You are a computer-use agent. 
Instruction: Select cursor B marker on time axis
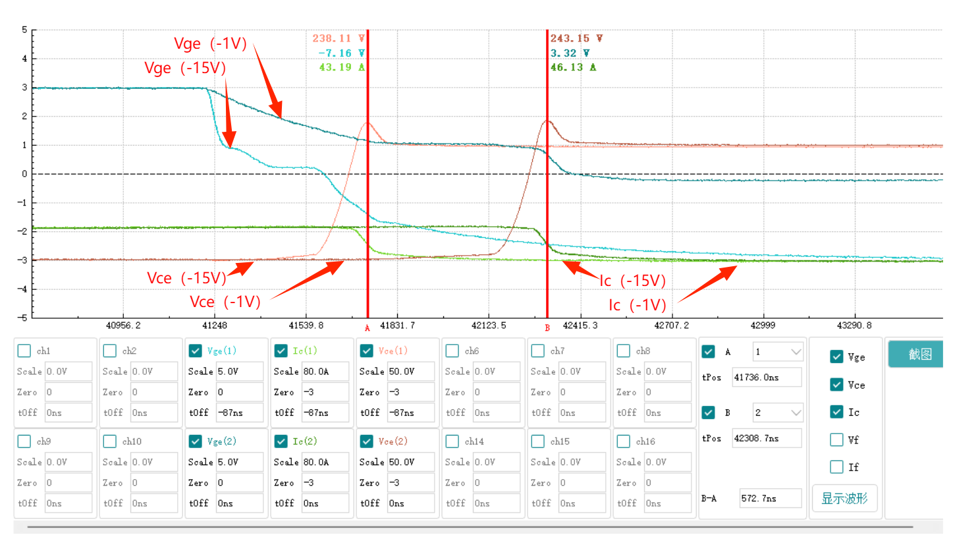pos(547,327)
